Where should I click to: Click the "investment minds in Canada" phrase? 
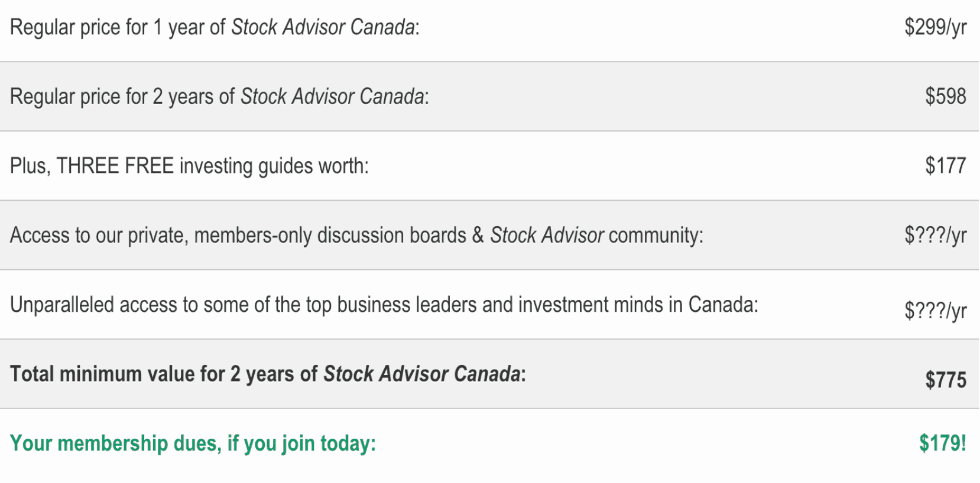(x=638, y=305)
